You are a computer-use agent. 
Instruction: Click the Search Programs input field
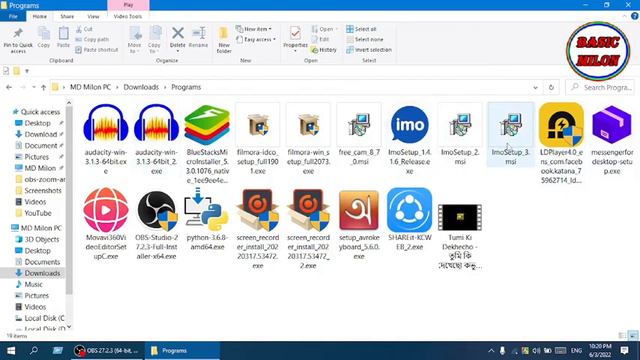pos(600,87)
